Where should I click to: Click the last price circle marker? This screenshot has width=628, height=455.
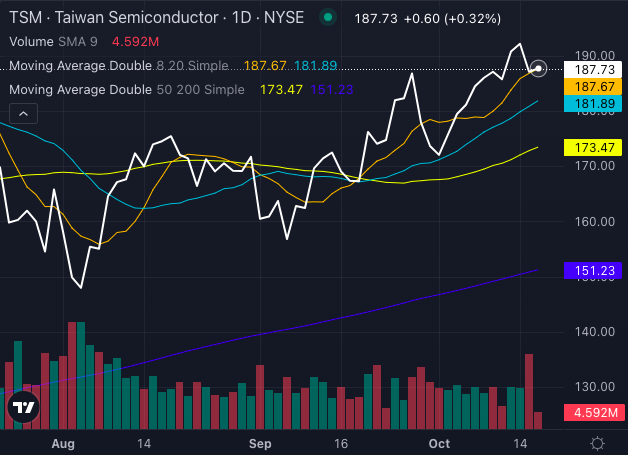pos(539,69)
